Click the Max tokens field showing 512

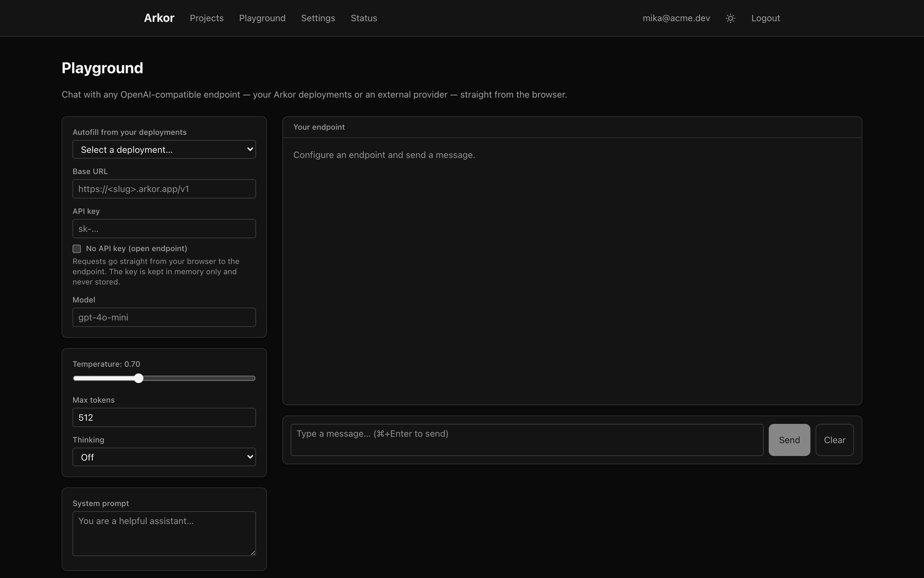tap(164, 417)
